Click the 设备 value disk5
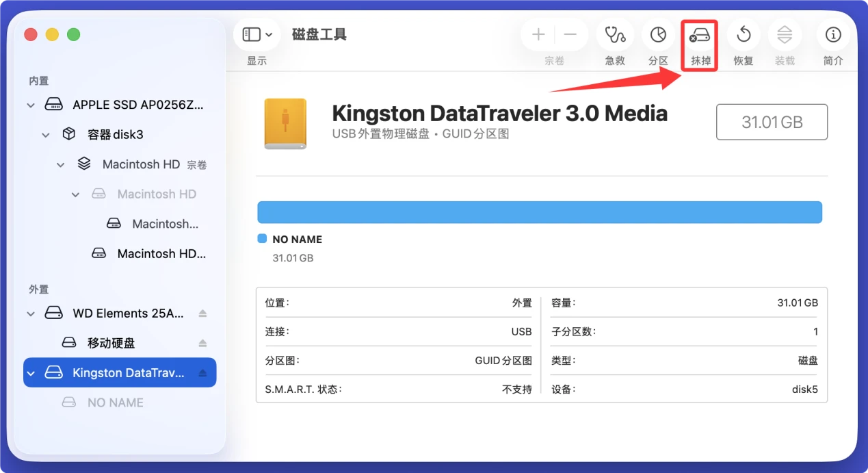 click(805, 389)
